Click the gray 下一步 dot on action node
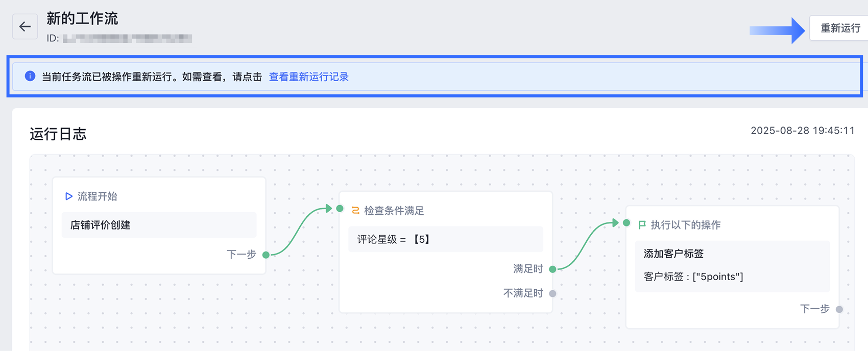This screenshot has height=351, width=868. pyautogui.click(x=839, y=309)
